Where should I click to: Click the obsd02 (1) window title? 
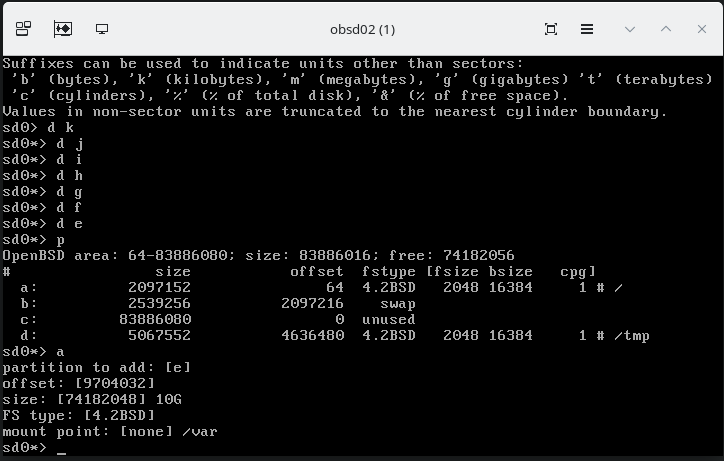pyautogui.click(x=362, y=29)
